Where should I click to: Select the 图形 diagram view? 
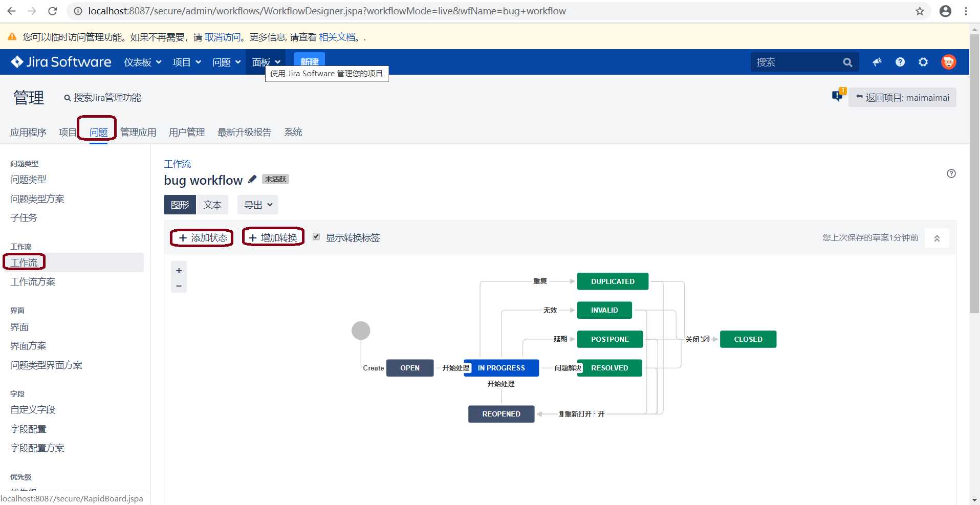tap(180, 205)
